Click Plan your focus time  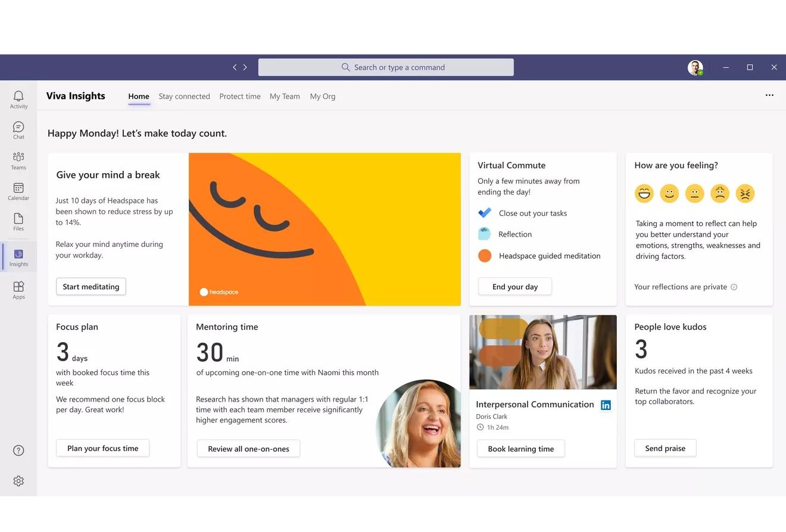(x=102, y=448)
